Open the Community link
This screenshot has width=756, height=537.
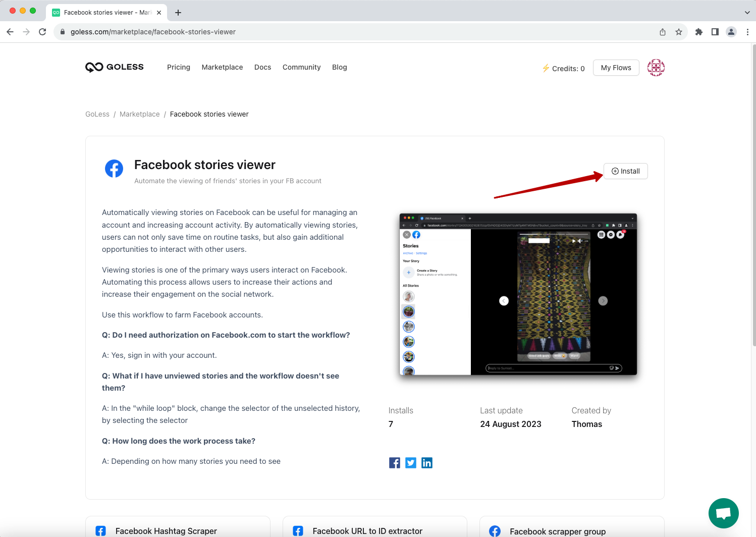[x=301, y=67]
